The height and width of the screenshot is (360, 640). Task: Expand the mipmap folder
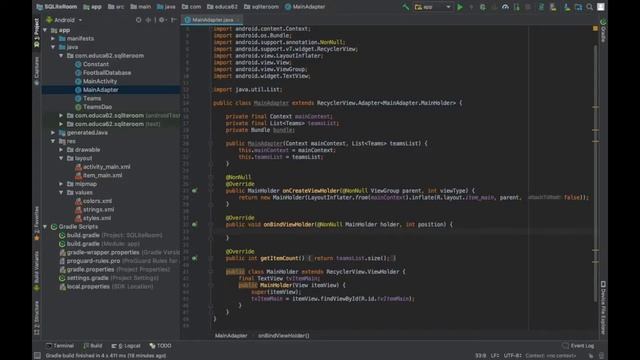(x=61, y=184)
